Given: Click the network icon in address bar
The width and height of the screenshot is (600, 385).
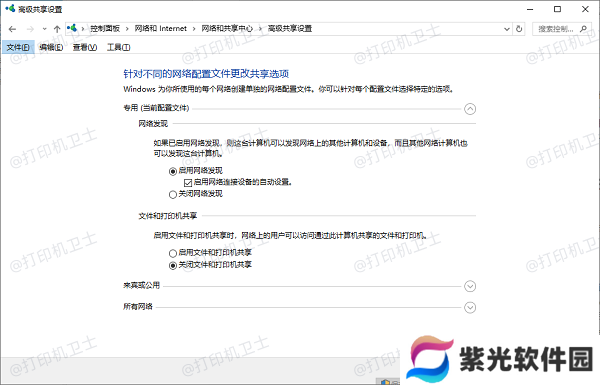Looking at the screenshot, I should pyautogui.click(x=72, y=28).
